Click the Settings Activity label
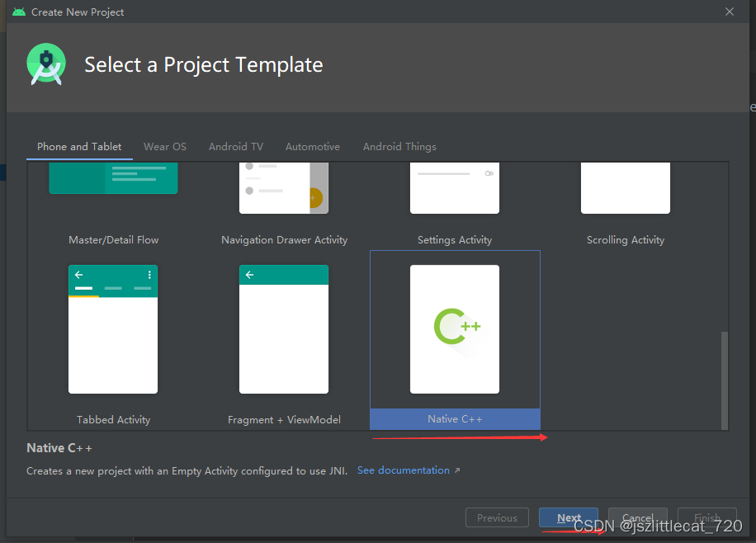Screen dimensions: 756x543 [x=455, y=239]
